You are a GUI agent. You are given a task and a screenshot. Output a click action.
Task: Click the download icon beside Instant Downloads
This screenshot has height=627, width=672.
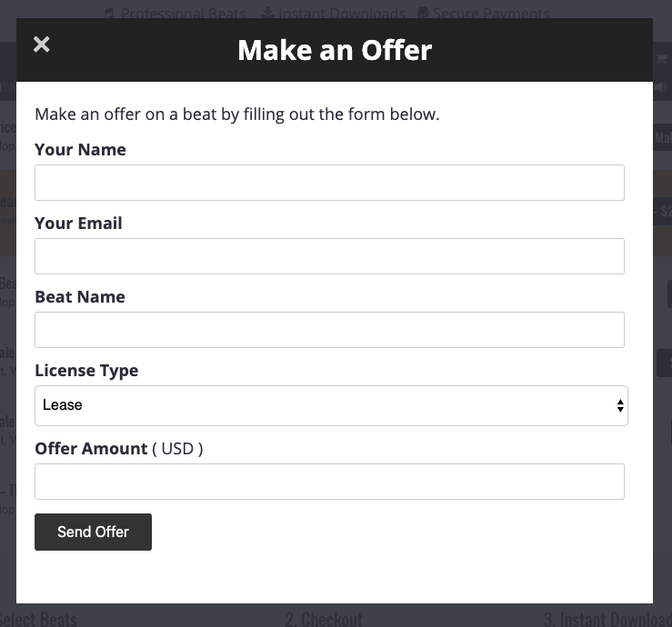tap(268, 13)
